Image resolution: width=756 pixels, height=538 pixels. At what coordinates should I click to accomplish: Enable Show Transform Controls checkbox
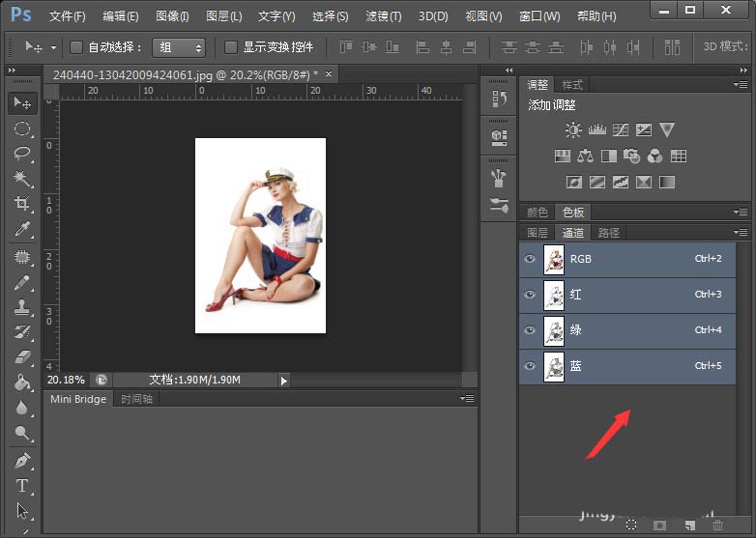[231, 46]
